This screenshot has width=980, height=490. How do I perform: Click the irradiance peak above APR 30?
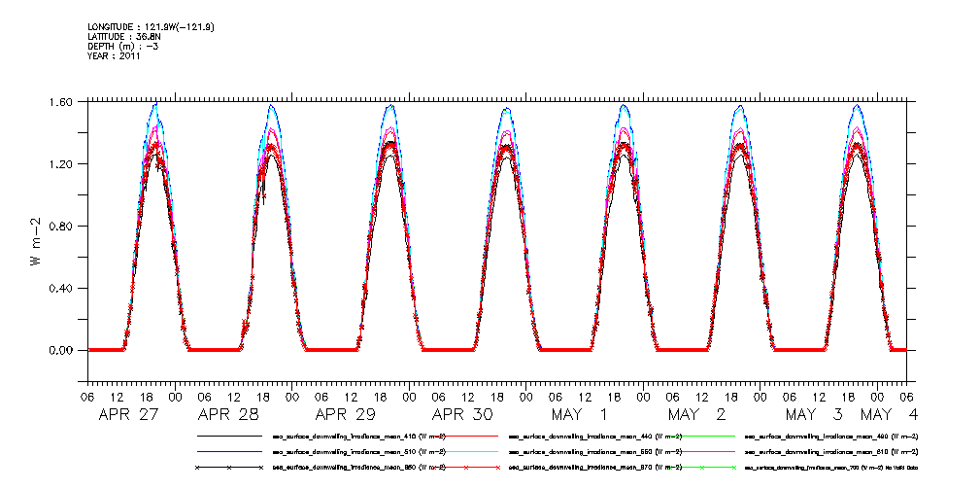click(x=506, y=109)
